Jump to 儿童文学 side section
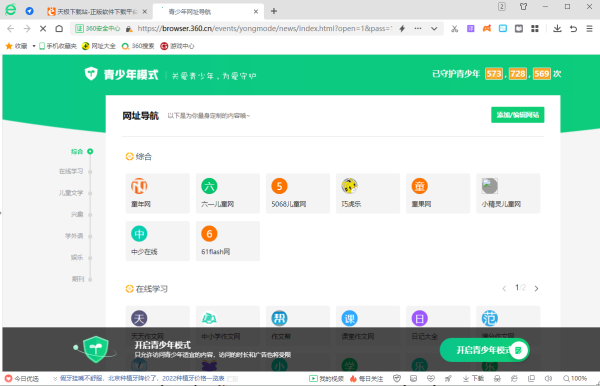 [x=71, y=193]
